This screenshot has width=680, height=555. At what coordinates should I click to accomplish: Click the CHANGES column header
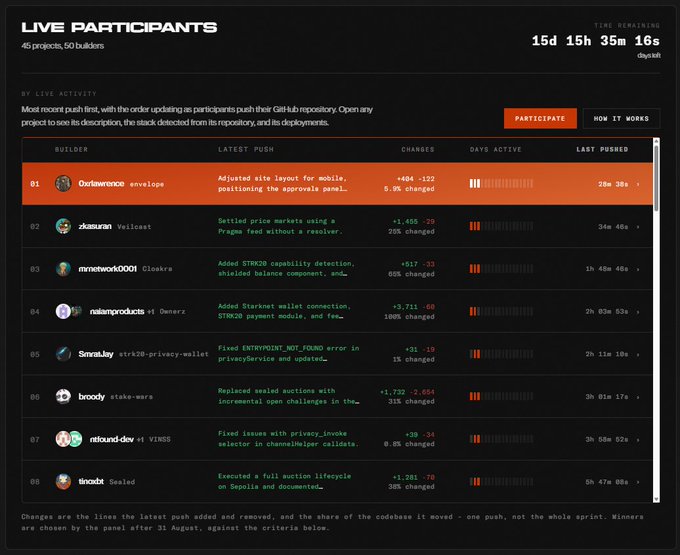(x=418, y=149)
